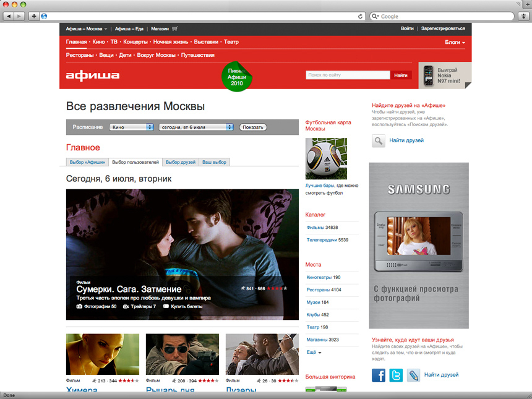Select the Выбор «Афиши» tab
This screenshot has width=532, height=399.
(x=88, y=162)
